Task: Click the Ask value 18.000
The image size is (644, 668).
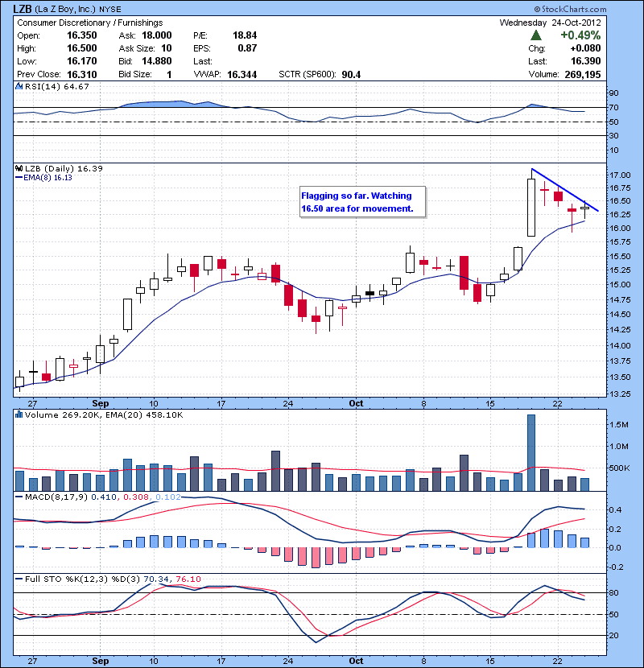Action: point(157,35)
